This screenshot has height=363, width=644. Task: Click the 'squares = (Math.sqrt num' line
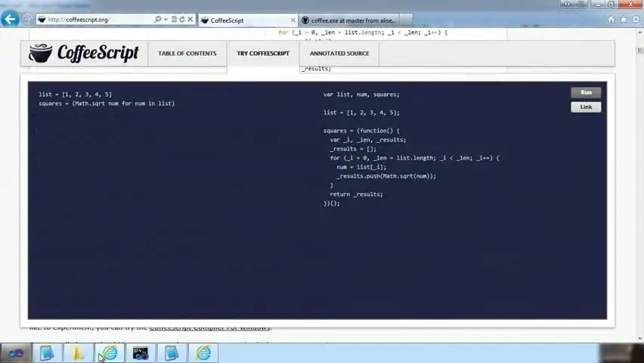point(107,103)
